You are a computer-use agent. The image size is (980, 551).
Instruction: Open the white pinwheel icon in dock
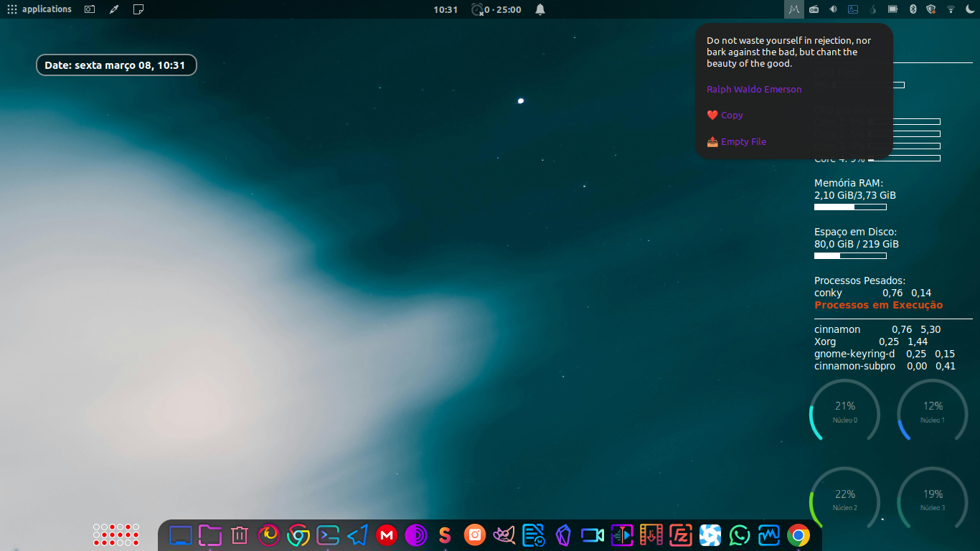click(x=710, y=535)
